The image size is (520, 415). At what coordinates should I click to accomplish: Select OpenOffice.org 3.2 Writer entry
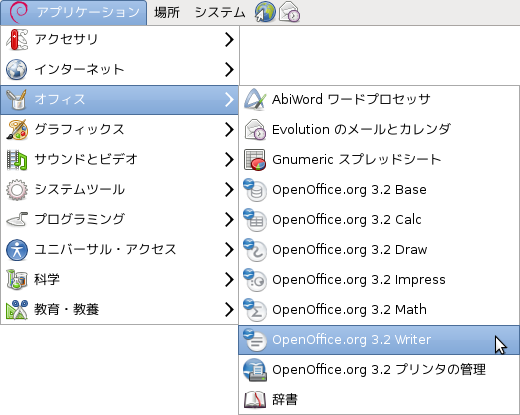pyautogui.click(x=379, y=340)
